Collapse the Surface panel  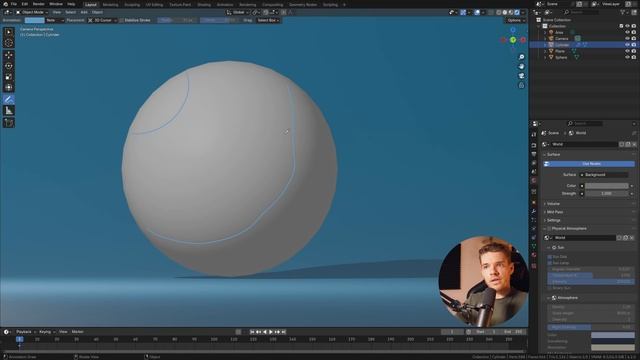[x=553, y=155]
